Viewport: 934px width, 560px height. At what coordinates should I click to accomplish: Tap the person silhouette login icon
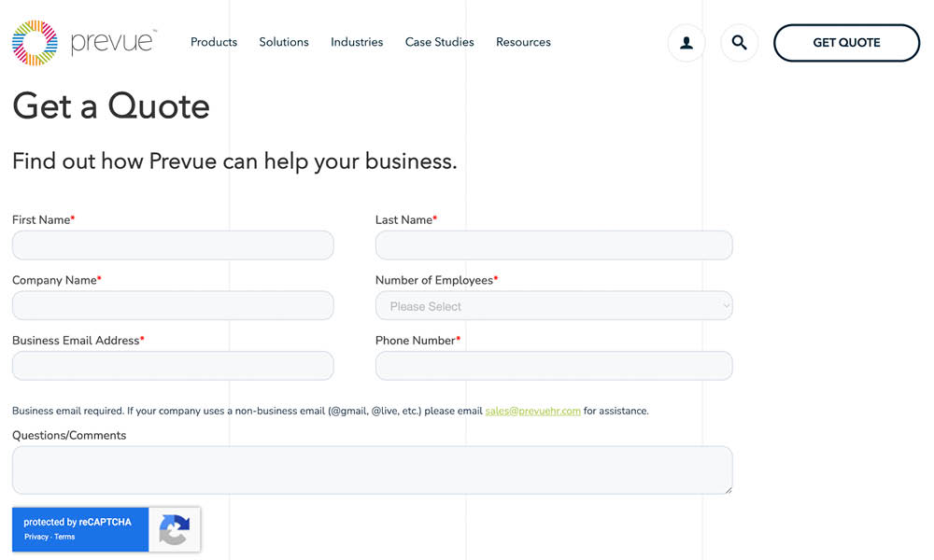[x=686, y=43]
